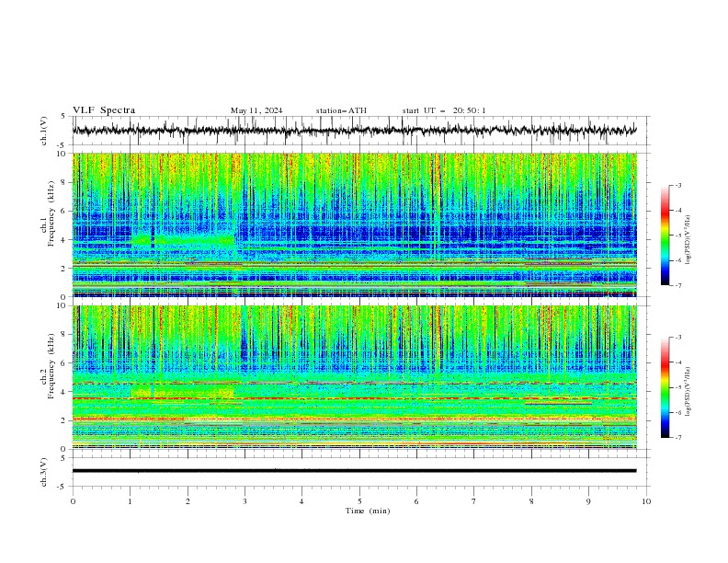Click the lower PSD color scale bar
Viewport: 728px width, 563px height.
pos(665,387)
